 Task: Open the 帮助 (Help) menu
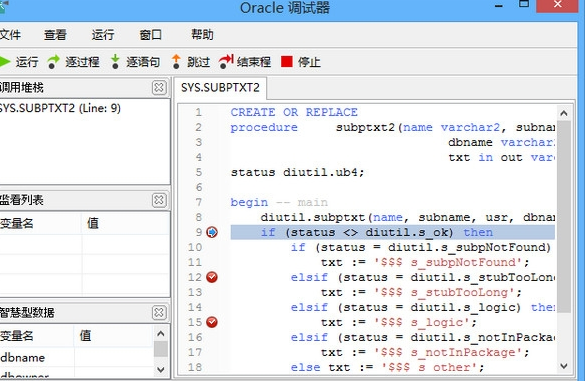pos(202,35)
